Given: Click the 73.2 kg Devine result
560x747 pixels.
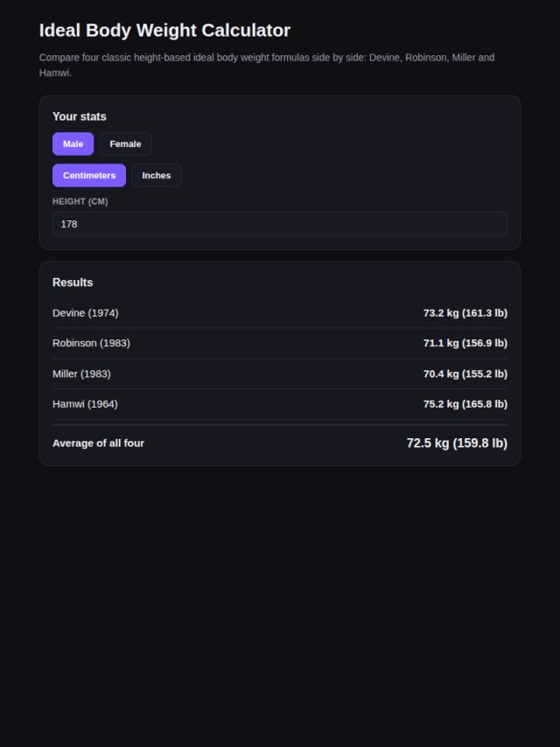Looking at the screenshot, I should pyautogui.click(x=465, y=313).
